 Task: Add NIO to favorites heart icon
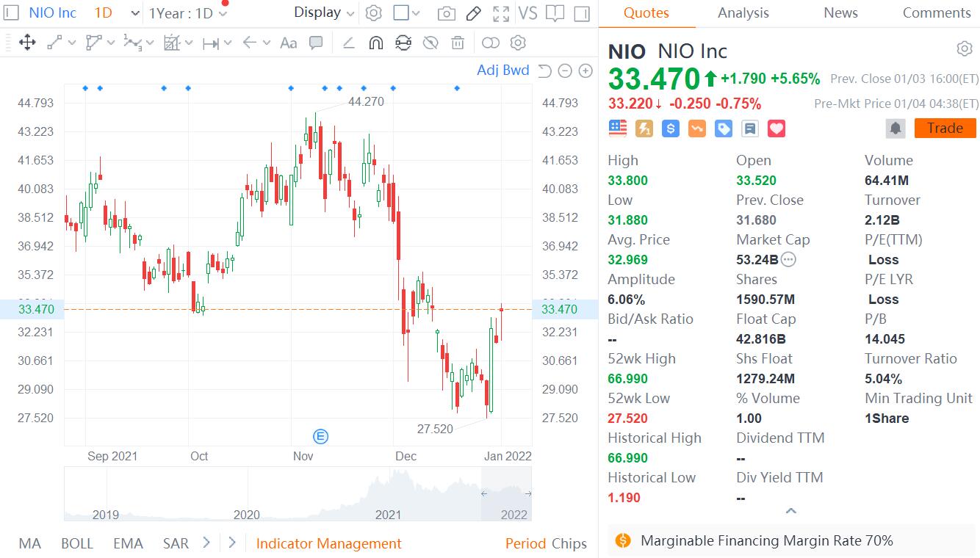777,128
